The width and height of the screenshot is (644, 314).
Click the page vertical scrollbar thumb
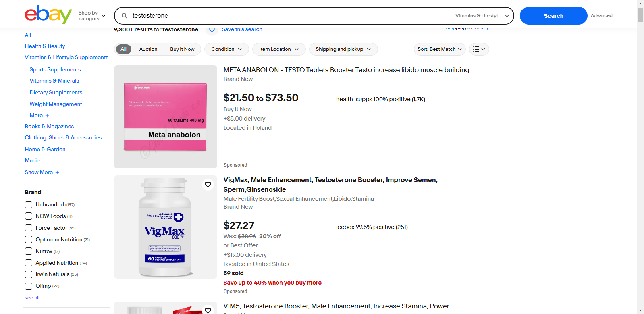pyautogui.click(x=640, y=15)
